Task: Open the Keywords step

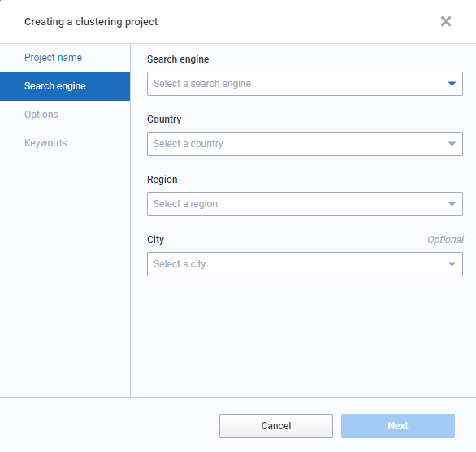Action: click(x=45, y=143)
